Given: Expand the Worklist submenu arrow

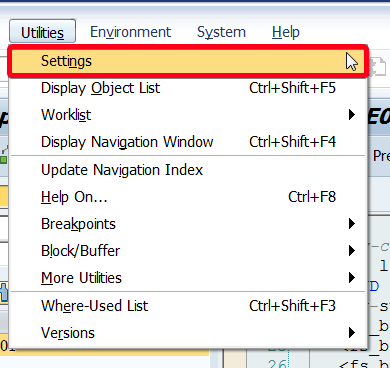Looking at the screenshot, I should [352, 115].
